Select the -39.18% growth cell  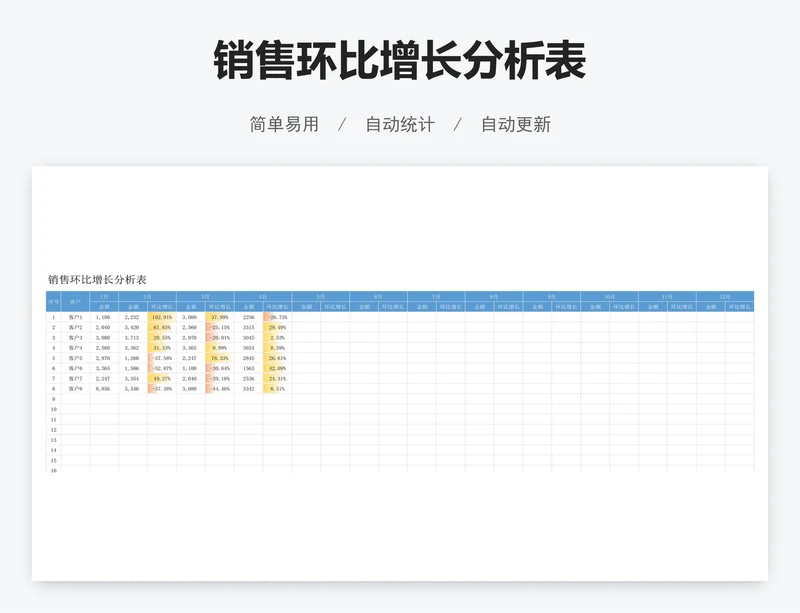pyautogui.click(x=220, y=378)
